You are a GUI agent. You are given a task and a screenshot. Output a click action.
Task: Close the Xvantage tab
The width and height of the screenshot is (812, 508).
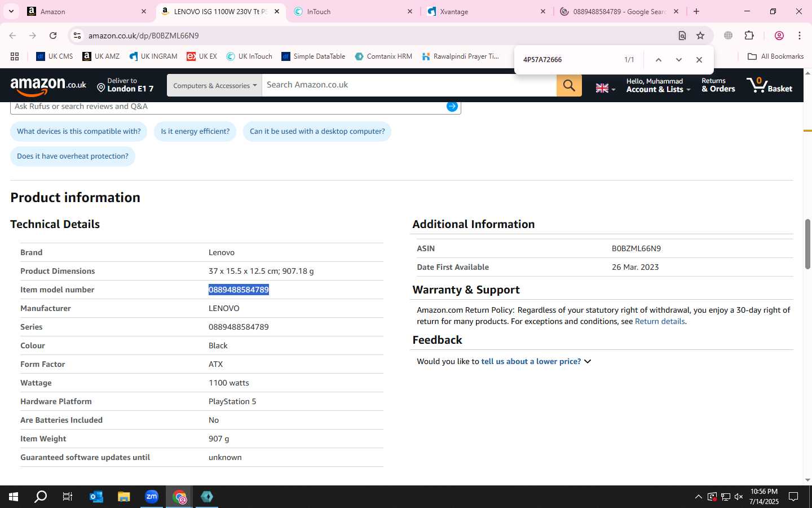coord(543,11)
